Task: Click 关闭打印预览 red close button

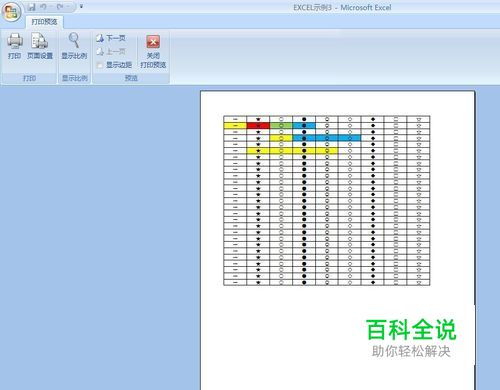Action: pos(153,52)
